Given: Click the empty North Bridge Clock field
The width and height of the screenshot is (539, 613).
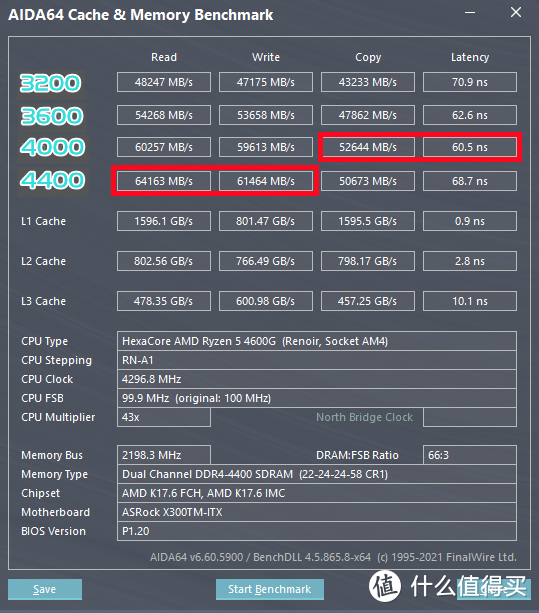Looking at the screenshot, I should [x=469, y=417].
